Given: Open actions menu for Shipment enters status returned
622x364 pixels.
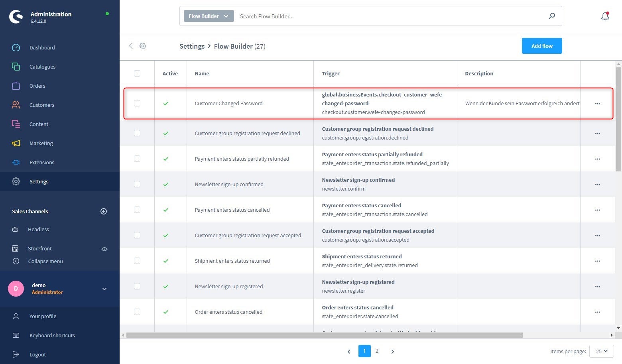Looking at the screenshot, I should point(597,261).
